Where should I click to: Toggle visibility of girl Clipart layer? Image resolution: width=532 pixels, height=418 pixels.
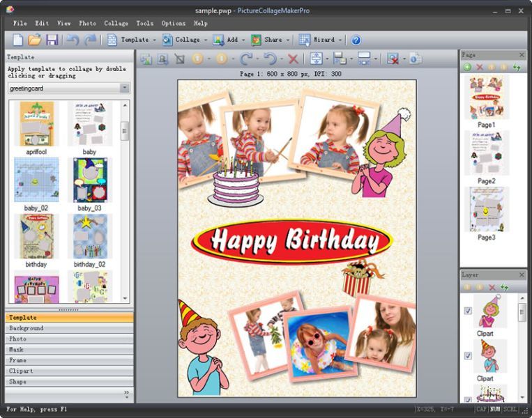point(468,311)
